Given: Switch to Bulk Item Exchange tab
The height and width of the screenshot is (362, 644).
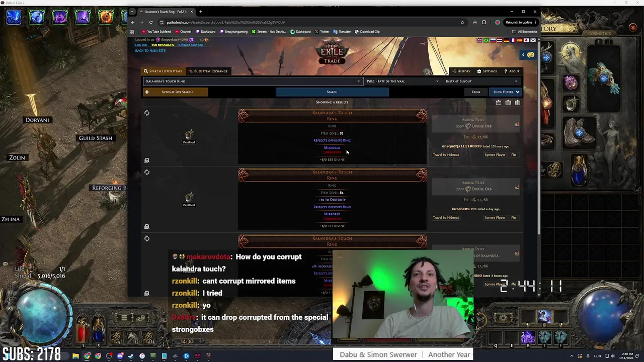Looking at the screenshot, I should click(x=207, y=71).
